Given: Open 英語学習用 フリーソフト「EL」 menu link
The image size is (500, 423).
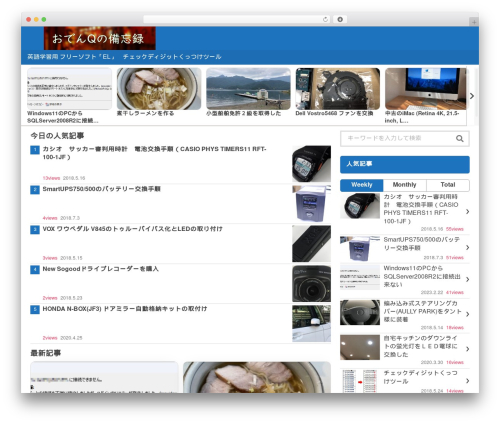Looking at the screenshot, I should 71,57.
